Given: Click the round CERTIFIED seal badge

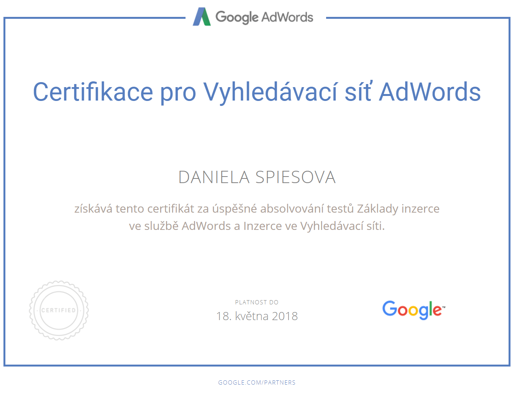Looking at the screenshot, I should pyautogui.click(x=59, y=310).
